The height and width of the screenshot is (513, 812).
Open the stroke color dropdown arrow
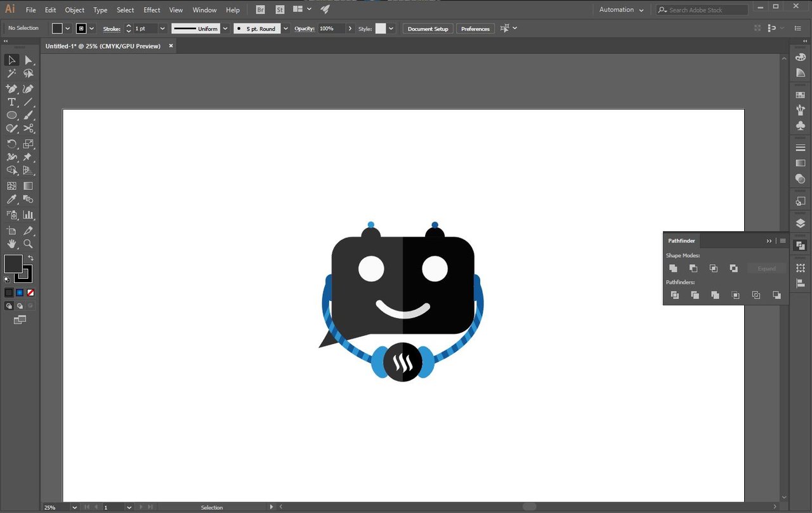(92, 29)
